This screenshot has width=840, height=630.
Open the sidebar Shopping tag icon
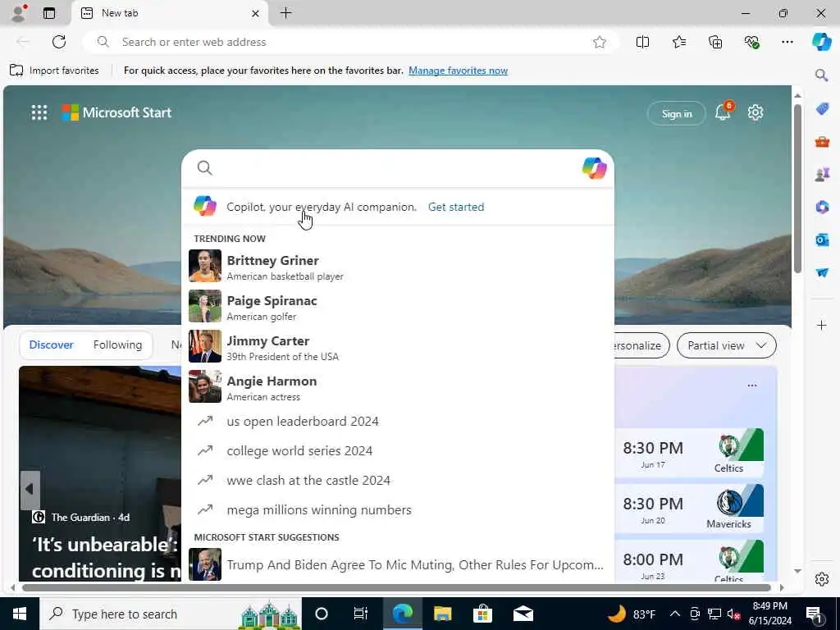(822, 109)
